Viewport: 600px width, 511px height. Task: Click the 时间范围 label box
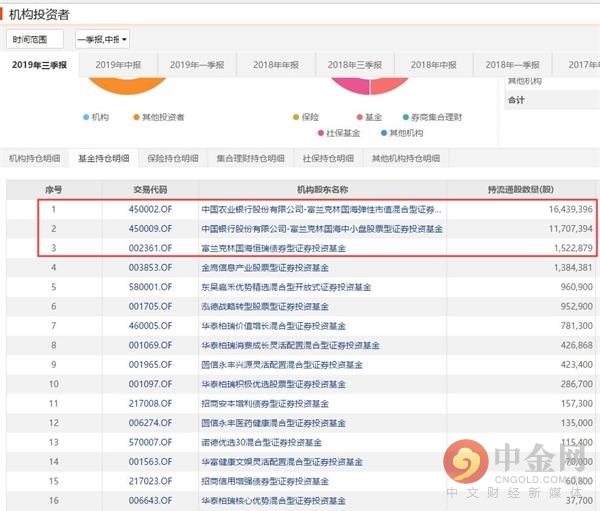point(35,39)
